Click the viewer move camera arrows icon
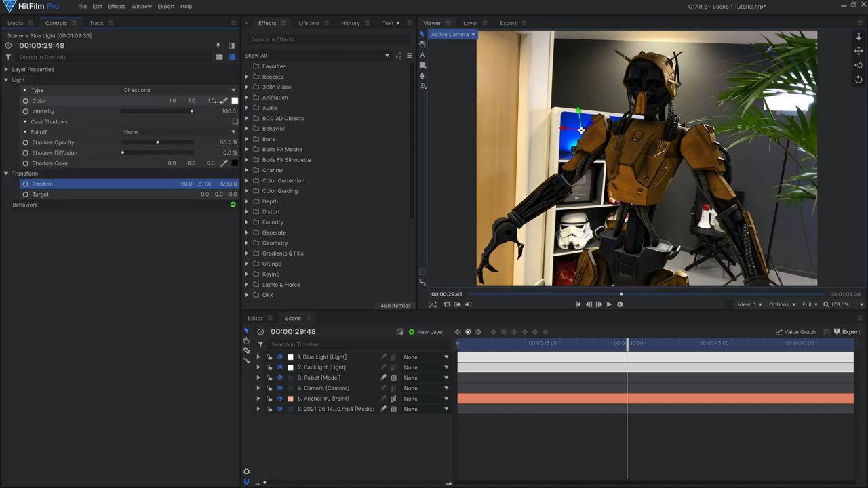Image resolution: width=868 pixels, height=488 pixels. 859,51
